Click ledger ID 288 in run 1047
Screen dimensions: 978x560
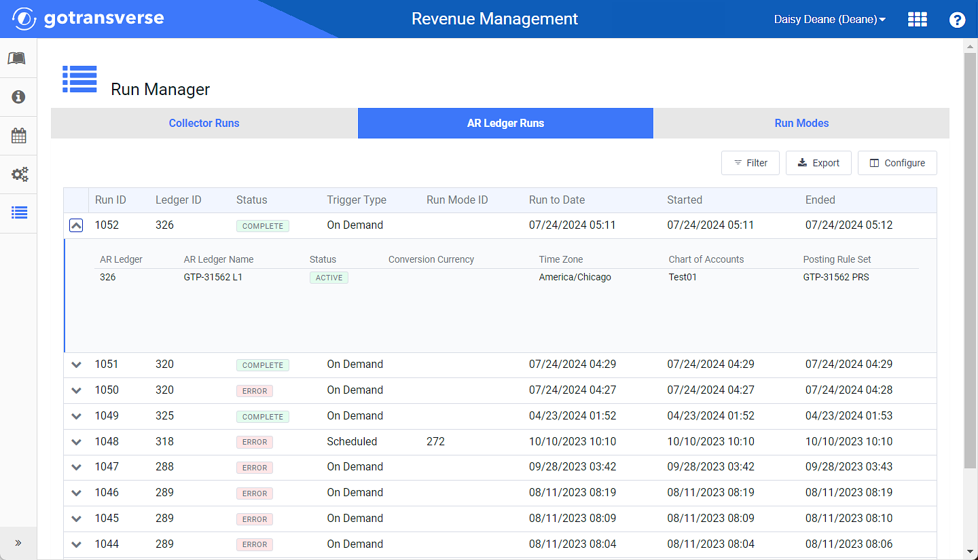[164, 466]
